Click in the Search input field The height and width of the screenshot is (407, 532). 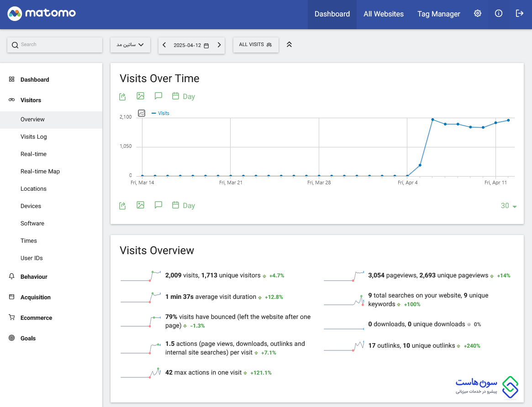[55, 45]
